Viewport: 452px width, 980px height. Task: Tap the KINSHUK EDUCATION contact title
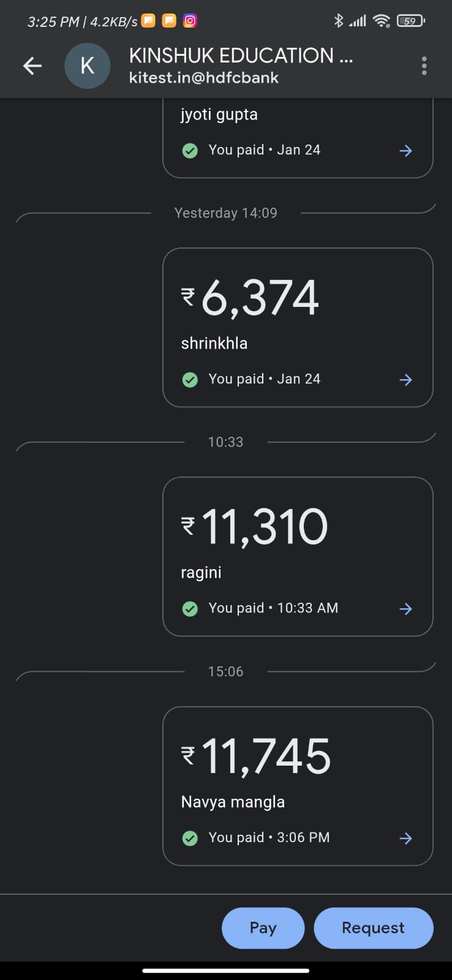pos(241,56)
